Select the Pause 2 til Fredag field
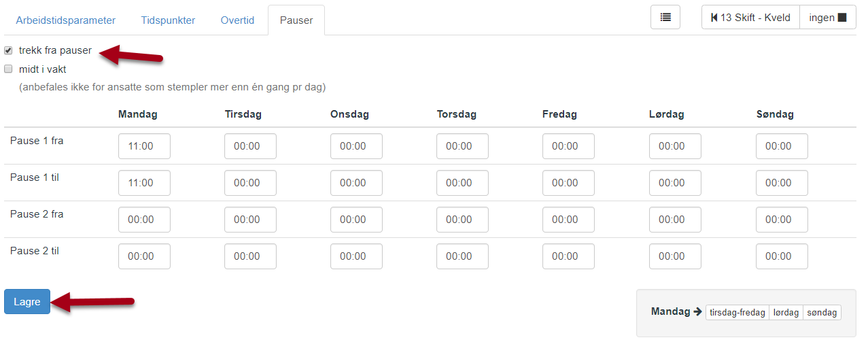This screenshot has width=868, height=342. pos(568,256)
